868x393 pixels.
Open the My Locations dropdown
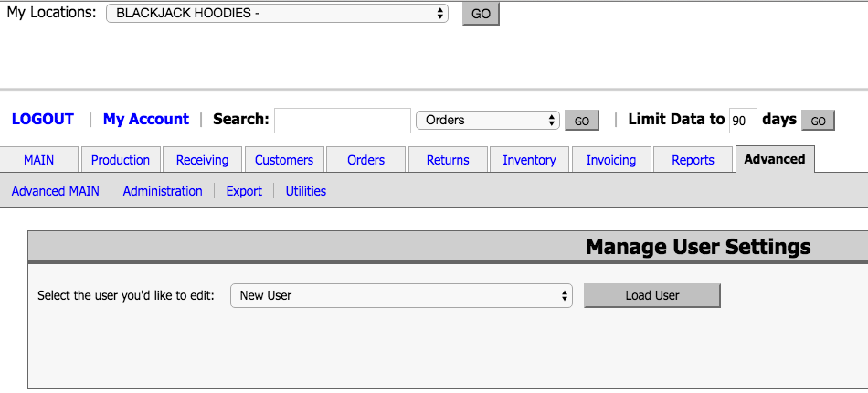click(277, 14)
